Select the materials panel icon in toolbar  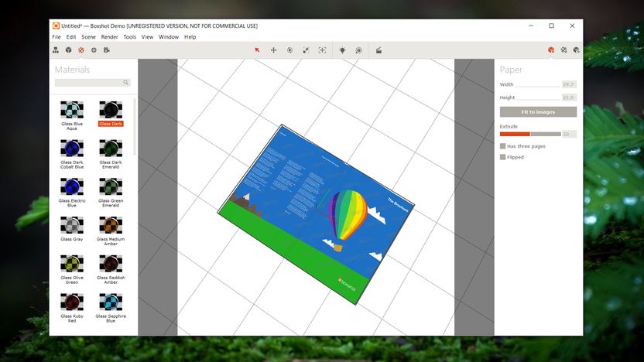(x=81, y=50)
